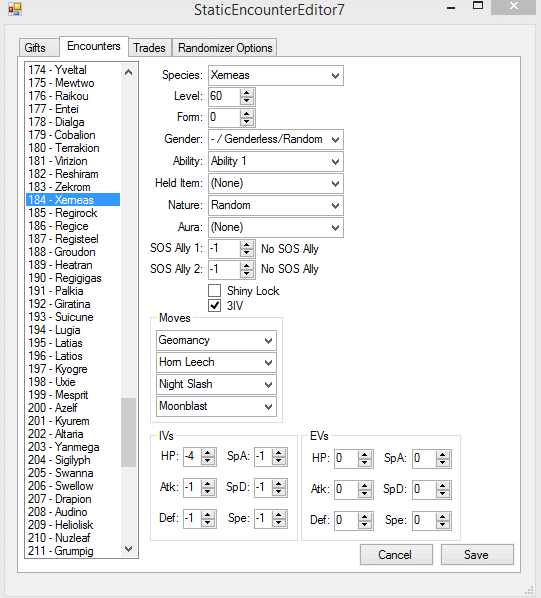Viewport: 541px width, 598px height.
Task: Select 209 - Heliolisk entry
Action: point(73,525)
